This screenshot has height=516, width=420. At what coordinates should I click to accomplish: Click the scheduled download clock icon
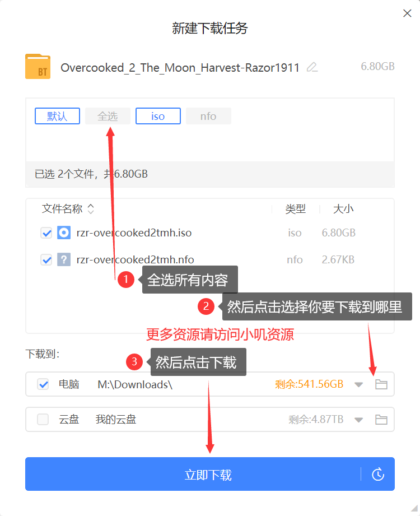378,474
